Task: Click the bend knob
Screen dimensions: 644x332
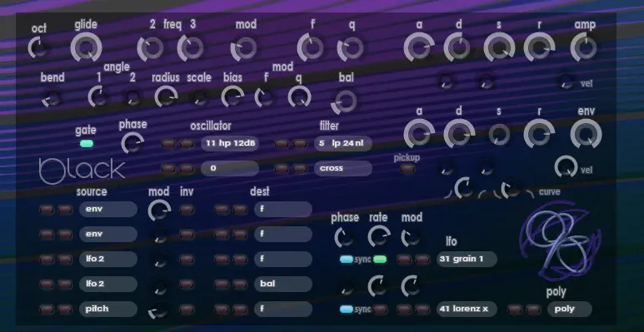Action: click(x=52, y=98)
